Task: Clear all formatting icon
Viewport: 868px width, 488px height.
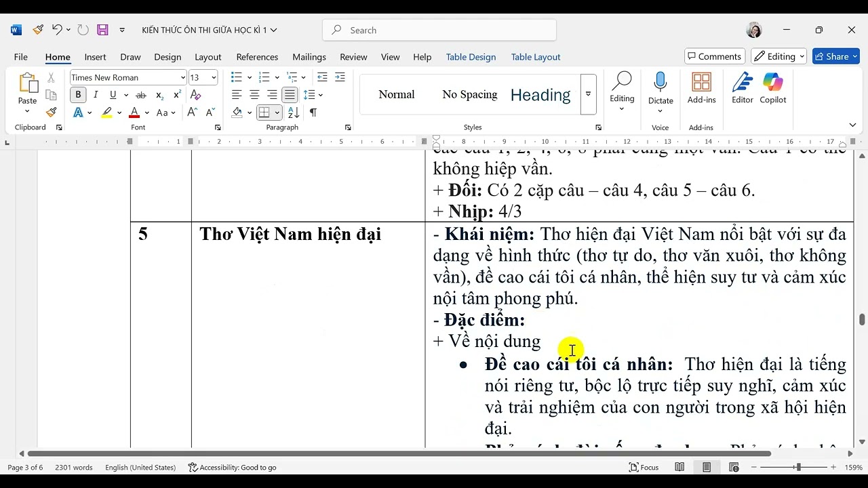Action: (x=195, y=95)
